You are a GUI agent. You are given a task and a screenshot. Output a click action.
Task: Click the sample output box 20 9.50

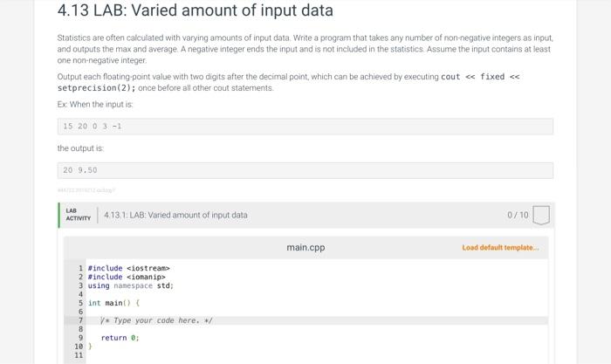click(305, 170)
